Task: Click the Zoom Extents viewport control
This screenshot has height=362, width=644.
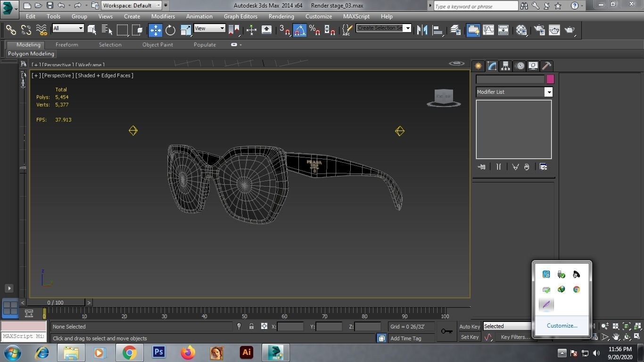Action: [627, 326]
